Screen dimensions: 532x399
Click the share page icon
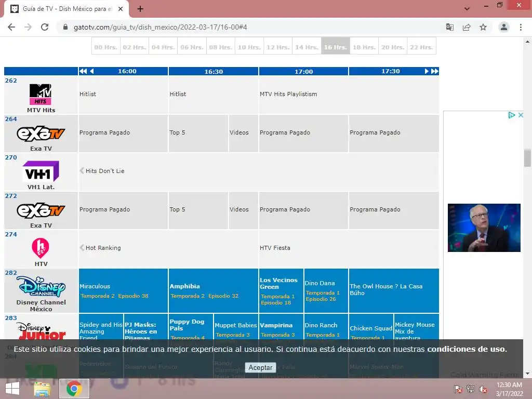pos(467,27)
